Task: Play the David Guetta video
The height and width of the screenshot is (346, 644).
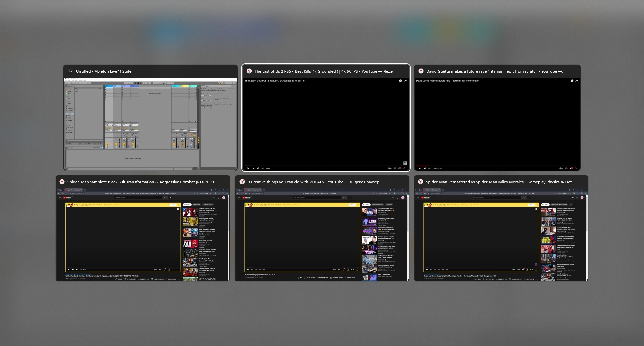Action: [x=419, y=168]
